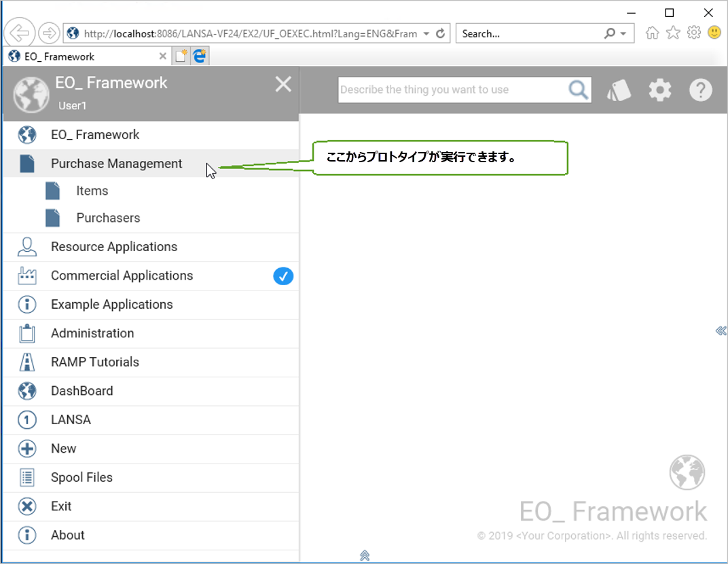
Task: Close the sidebar menu with X
Action: [x=283, y=84]
